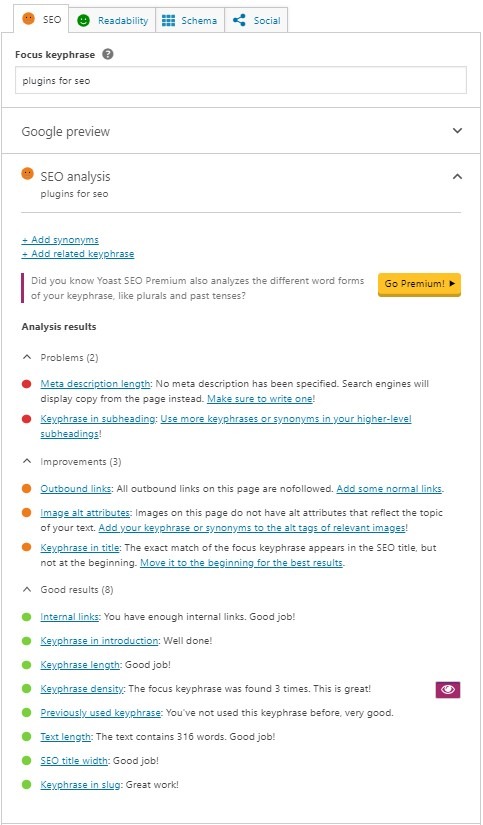Open the Schema tab
This screenshot has height=825, width=483.
(x=190, y=21)
